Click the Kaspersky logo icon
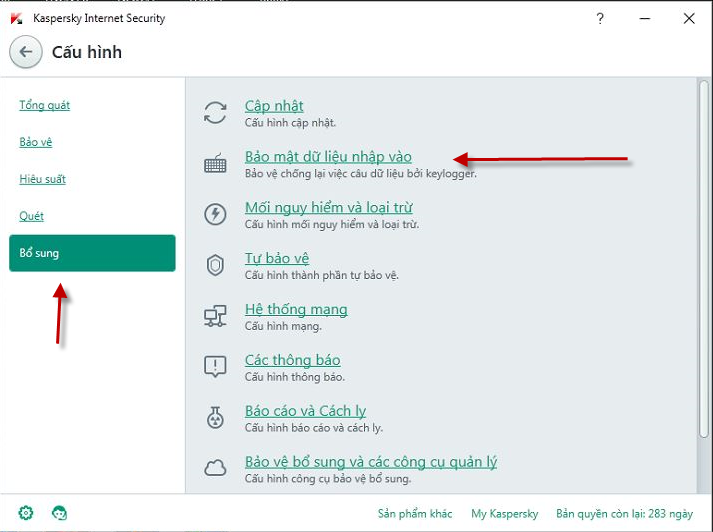This screenshot has height=532, width=713. (17, 19)
